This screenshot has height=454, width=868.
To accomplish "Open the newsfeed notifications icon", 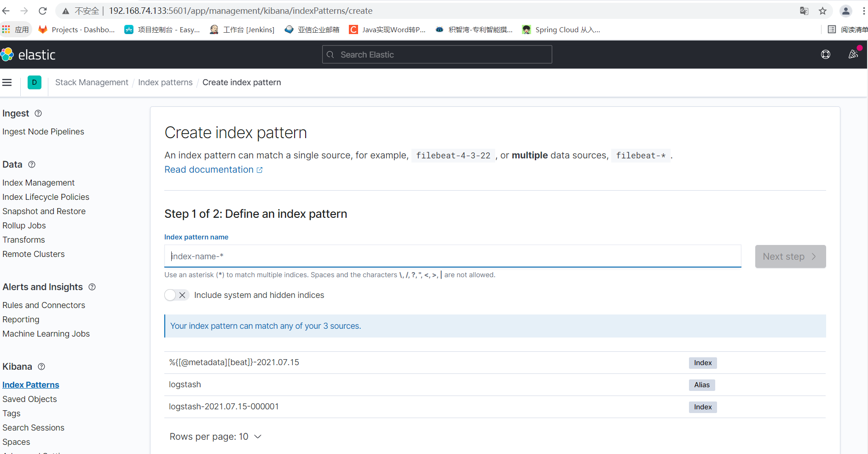I will (853, 54).
